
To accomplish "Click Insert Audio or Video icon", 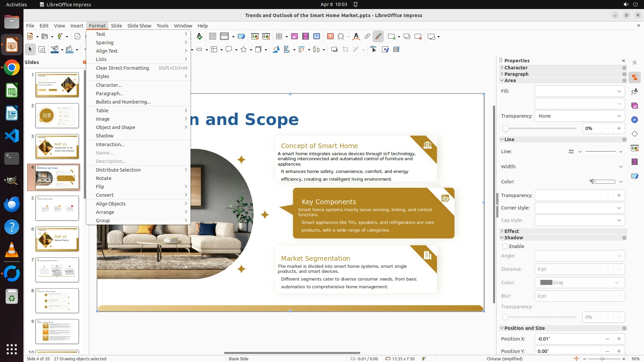I will (305, 37).
